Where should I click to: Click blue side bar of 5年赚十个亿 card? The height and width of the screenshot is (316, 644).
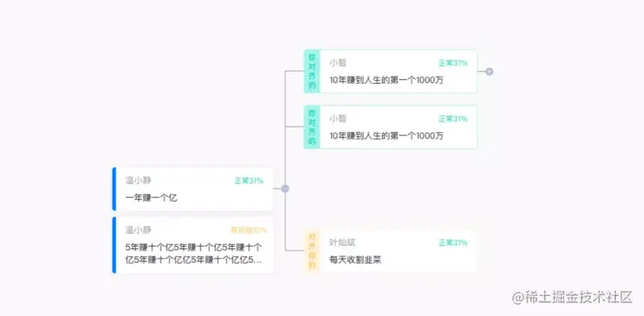point(114,245)
